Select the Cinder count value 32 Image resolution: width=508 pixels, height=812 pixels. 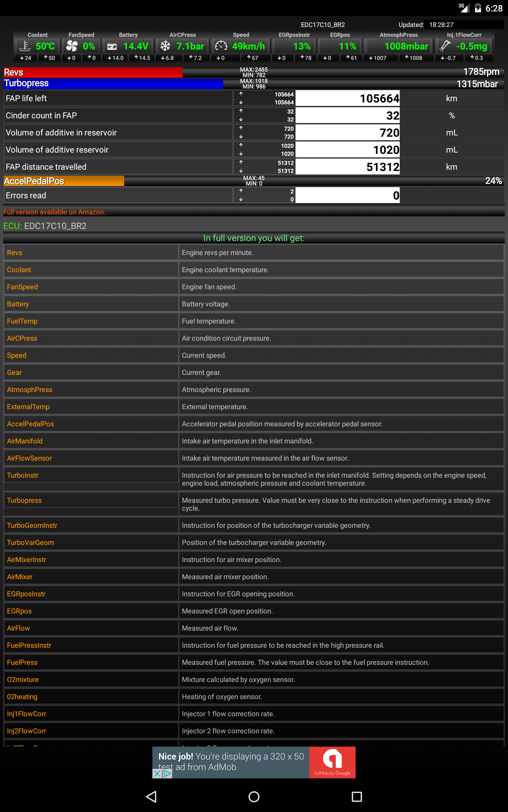pyautogui.click(x=347, y=115)
